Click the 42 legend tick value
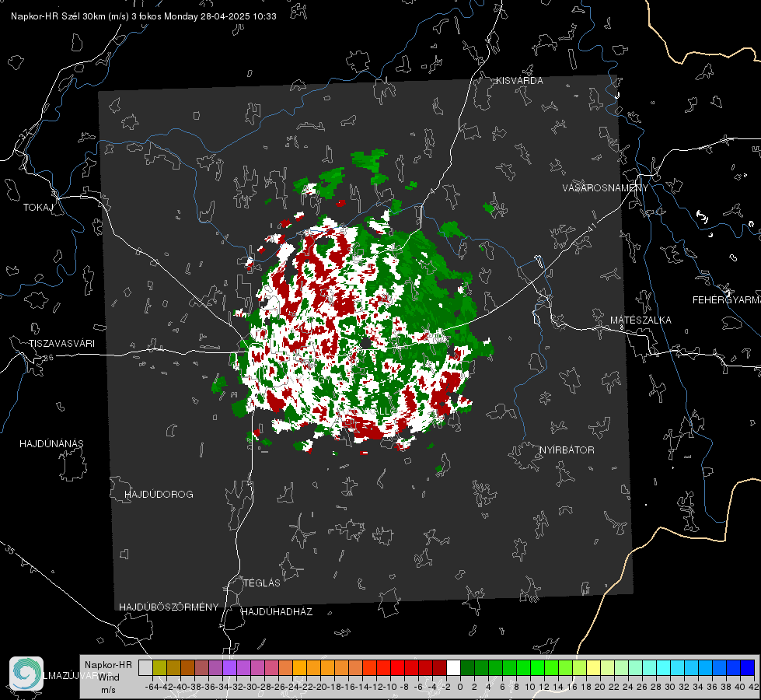The image size is (761, 700). (x=754, y=687)
